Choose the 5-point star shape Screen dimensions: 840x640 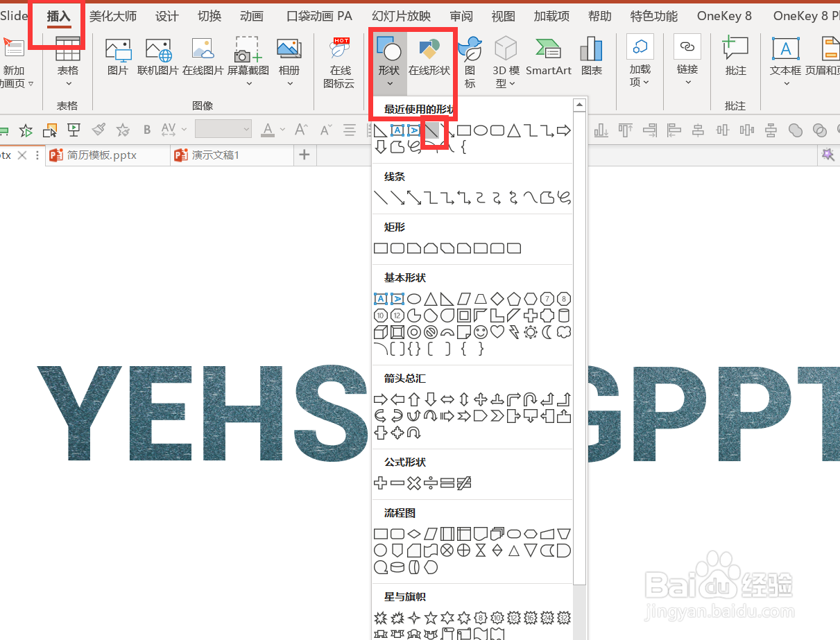coord(431,617)
